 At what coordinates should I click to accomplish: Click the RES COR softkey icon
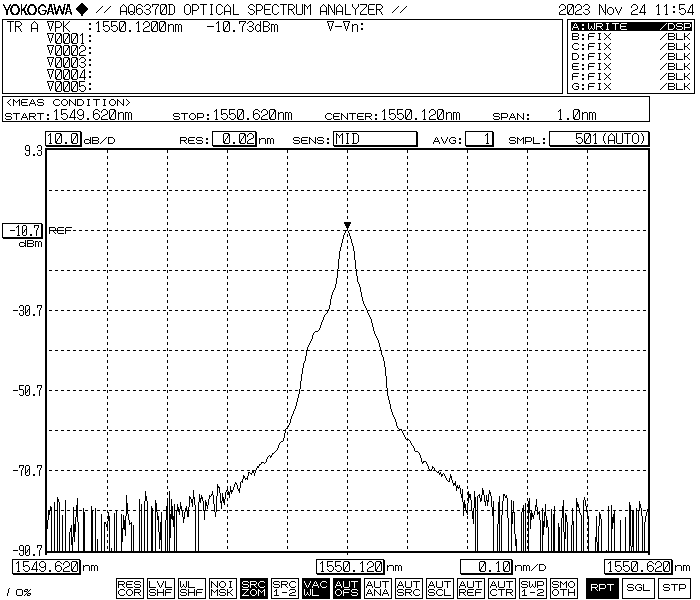pos(129,588)
